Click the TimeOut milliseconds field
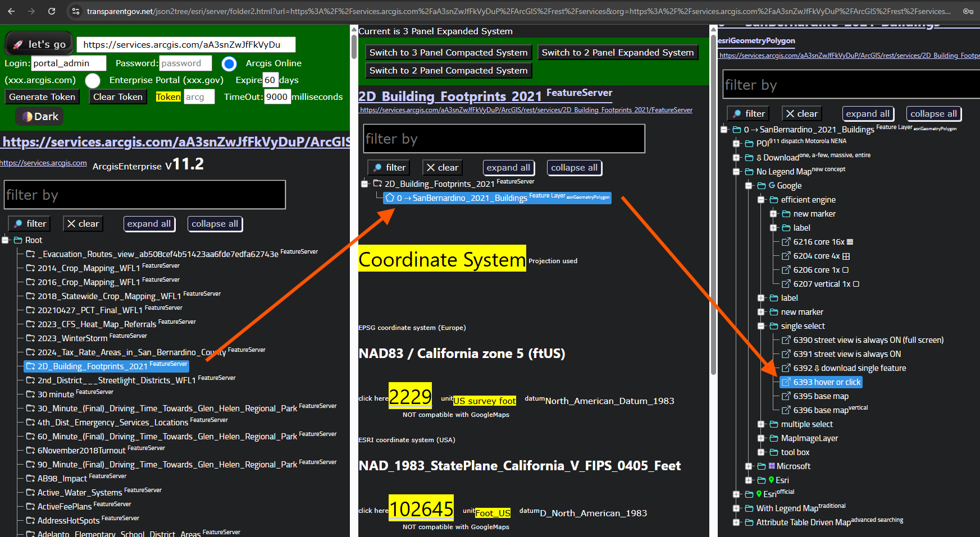980x537 pixels. coord(277,97)
